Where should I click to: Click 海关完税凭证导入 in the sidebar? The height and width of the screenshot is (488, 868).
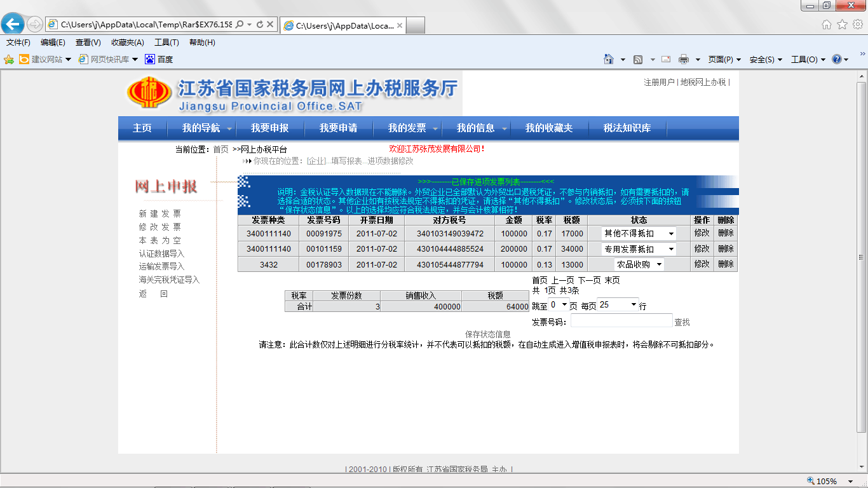[x=169, y=280]
